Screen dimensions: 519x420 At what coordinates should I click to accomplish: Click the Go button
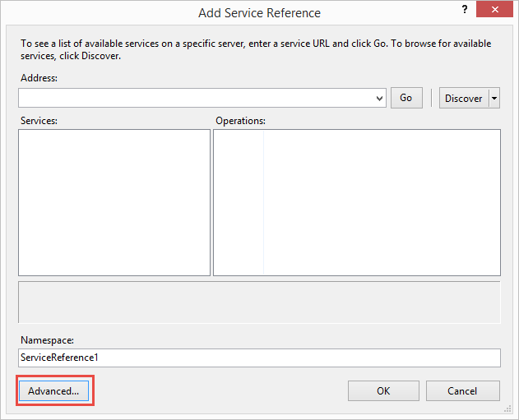[x=406, y=98]
